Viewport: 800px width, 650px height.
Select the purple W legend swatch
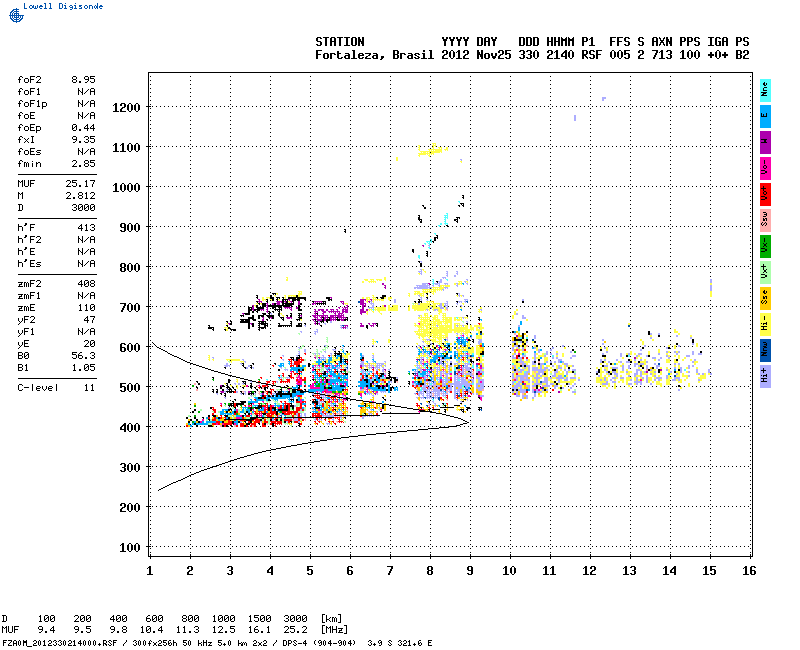[x=765, y=142]
